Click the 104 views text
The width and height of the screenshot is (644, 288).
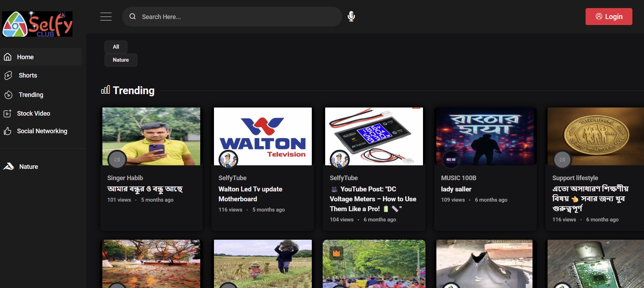pyautogui.click(x=341, y=220)
